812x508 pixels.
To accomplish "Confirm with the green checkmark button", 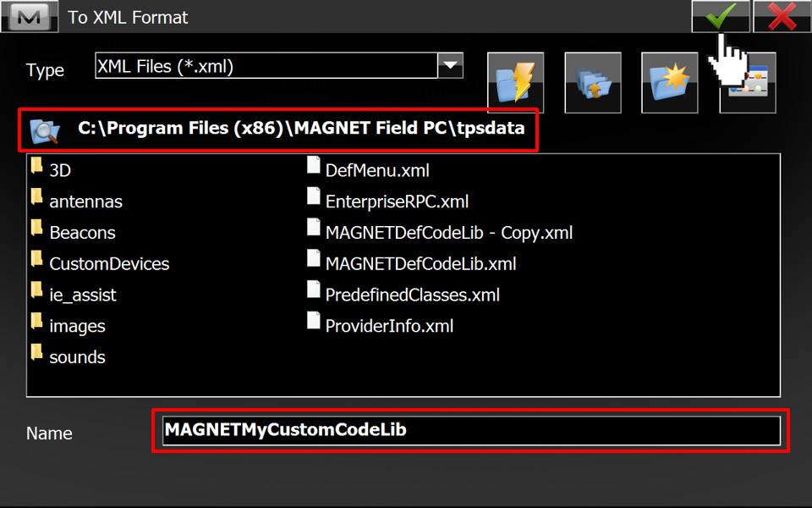I will (x=721, y=16).
